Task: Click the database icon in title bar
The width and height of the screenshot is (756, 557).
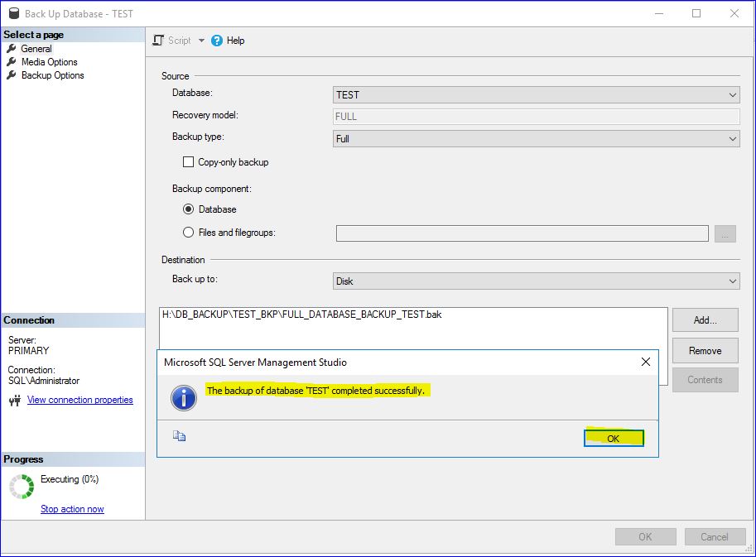Action: click(x=13, y=13)
